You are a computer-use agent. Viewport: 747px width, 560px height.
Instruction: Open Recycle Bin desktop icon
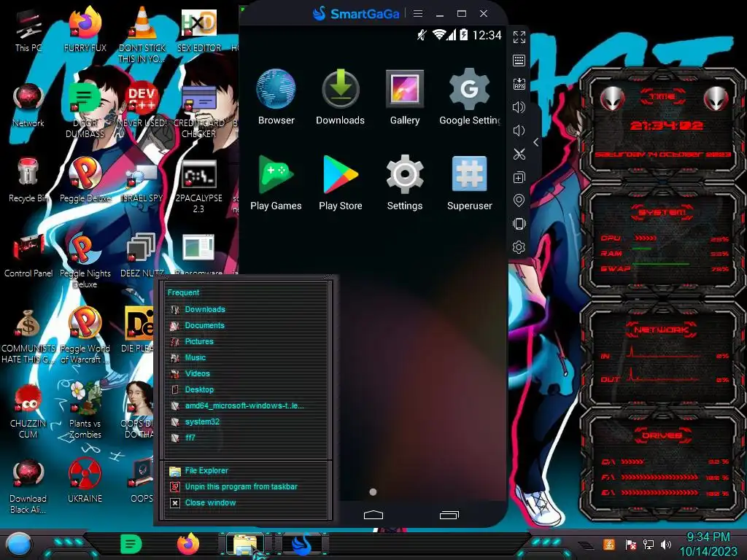pos(28,180)
